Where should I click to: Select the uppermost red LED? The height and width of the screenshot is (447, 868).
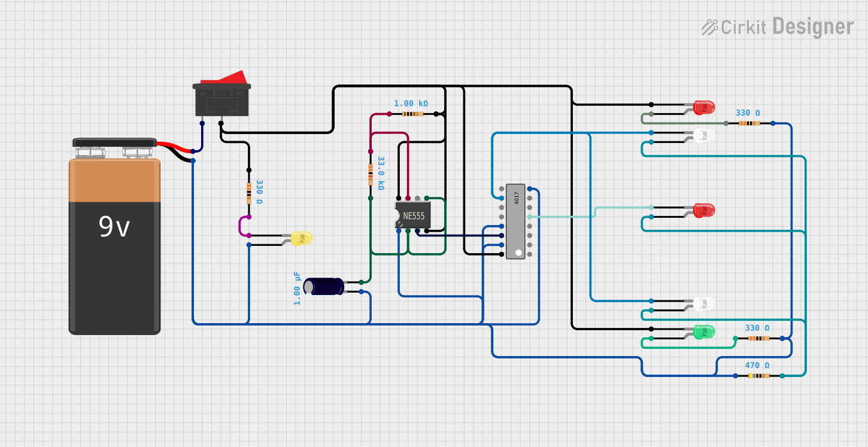704,108
